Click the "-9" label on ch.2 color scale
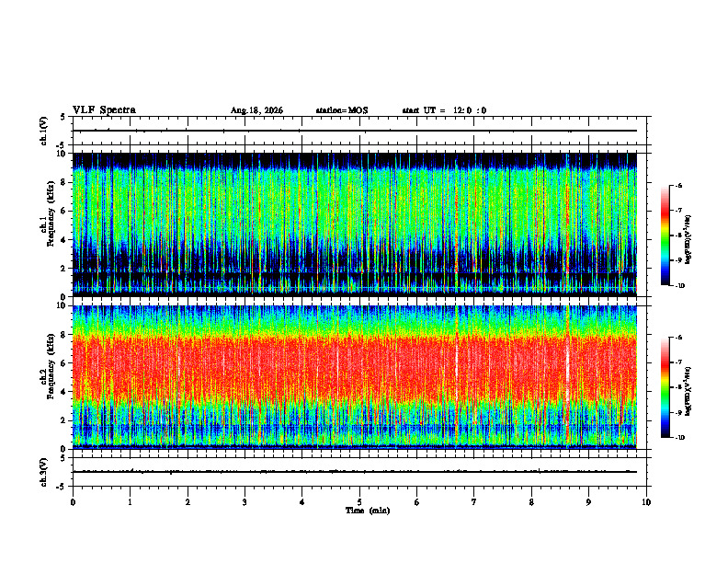This screenshot has width=728, height=563. pos(678,412)
